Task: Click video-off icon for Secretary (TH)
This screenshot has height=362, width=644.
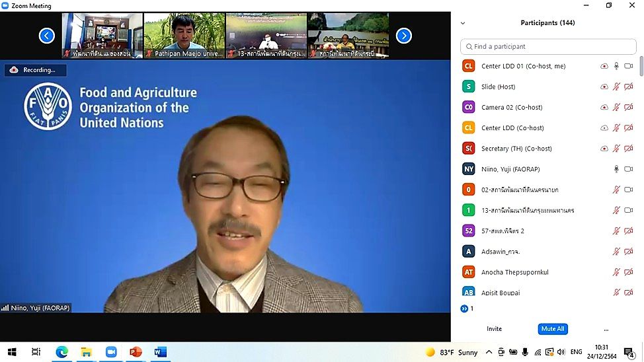Action: point(628,148)
